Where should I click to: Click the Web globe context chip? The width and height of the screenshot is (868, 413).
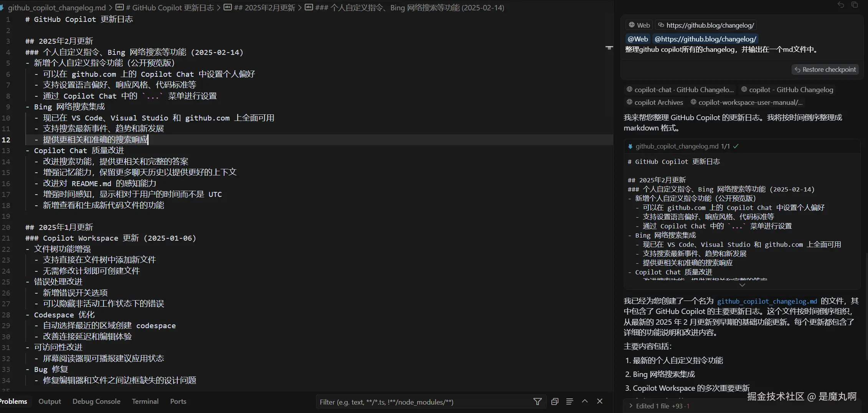click(639, 25)
